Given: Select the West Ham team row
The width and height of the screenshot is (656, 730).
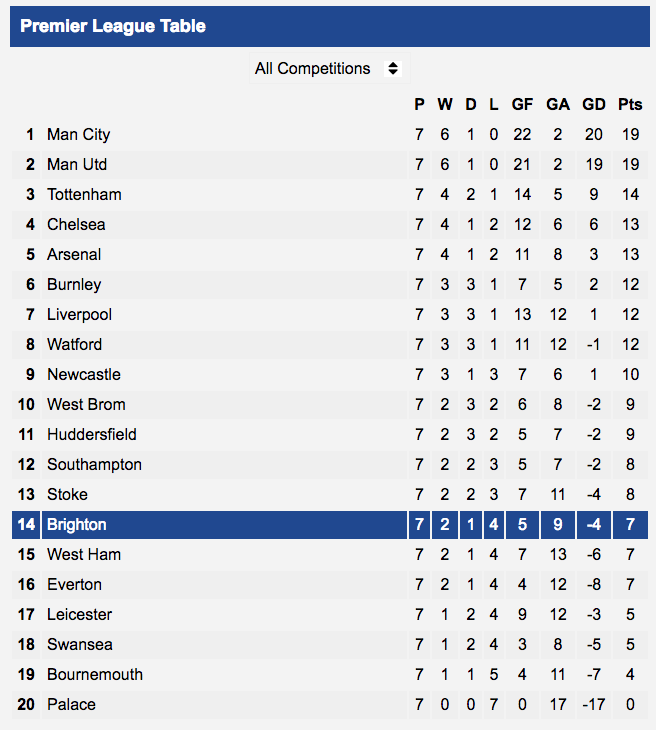Looking at the screenshot, I should pyautogui.click(x=330, y=554).
